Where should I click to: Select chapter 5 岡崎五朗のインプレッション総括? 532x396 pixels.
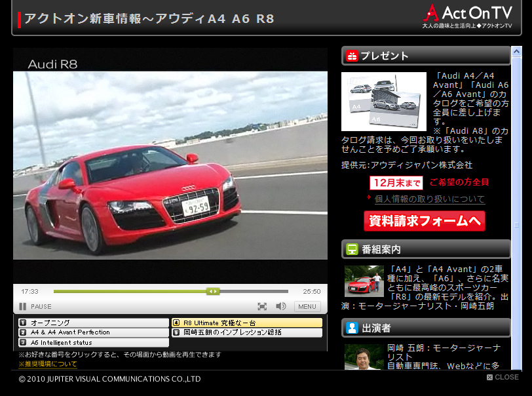246,332
